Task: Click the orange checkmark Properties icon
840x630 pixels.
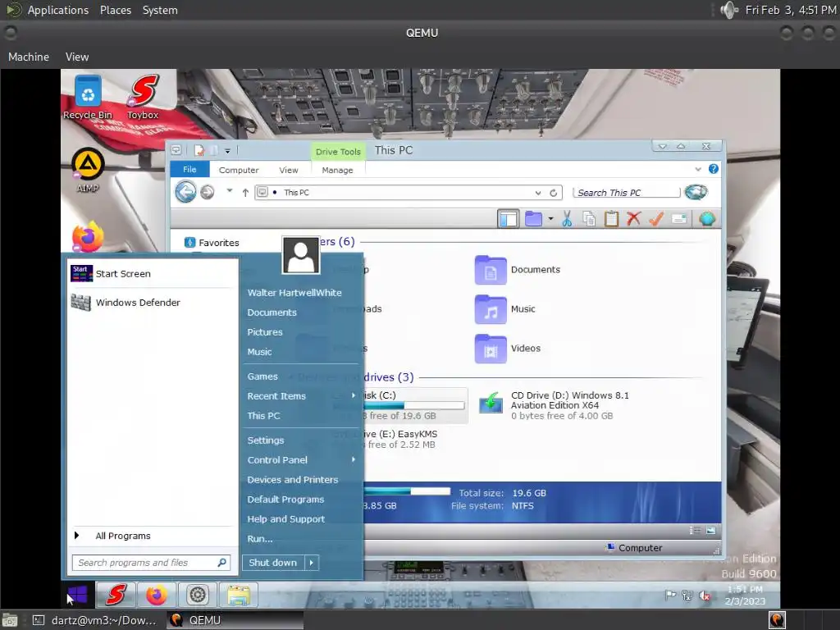Action: pyautogui.click(x=656, y=218)
